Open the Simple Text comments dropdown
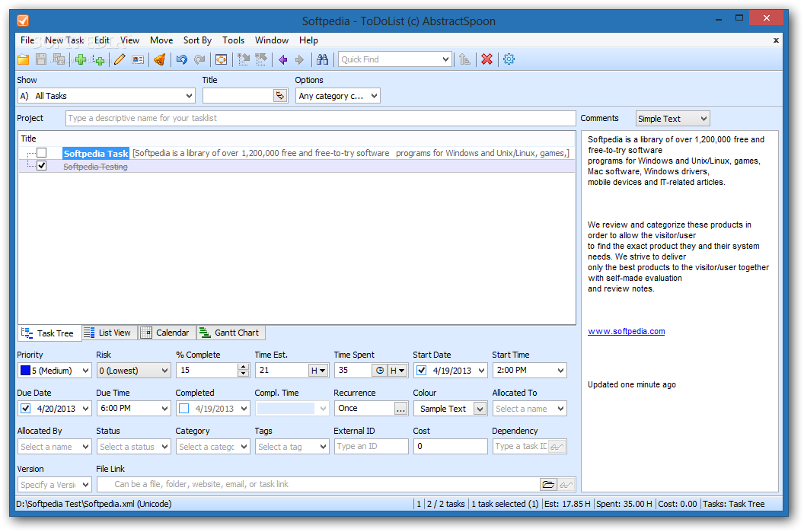Screen dimensions: 804x532 tap(673, 119)
